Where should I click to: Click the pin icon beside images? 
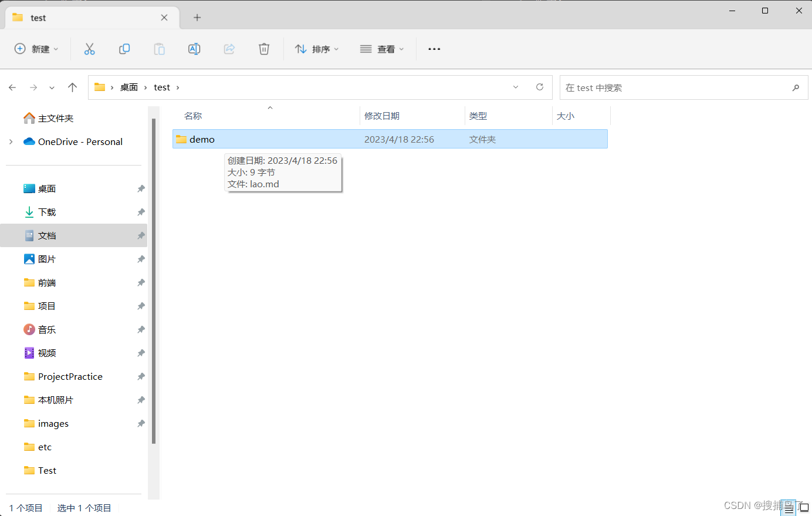click(x=141, y=424)
